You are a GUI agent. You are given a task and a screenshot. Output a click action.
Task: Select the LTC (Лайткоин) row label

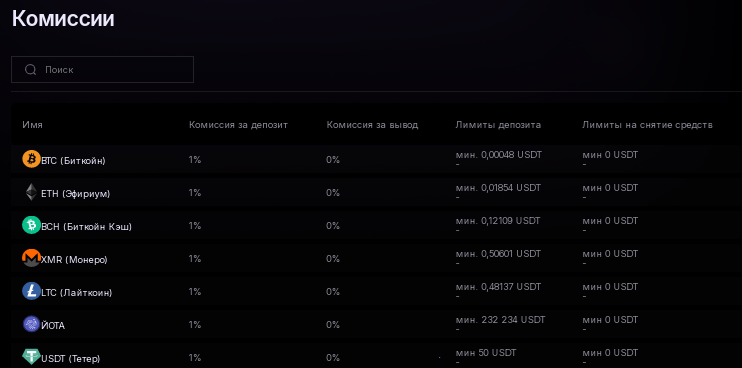[x=77, y=293]
